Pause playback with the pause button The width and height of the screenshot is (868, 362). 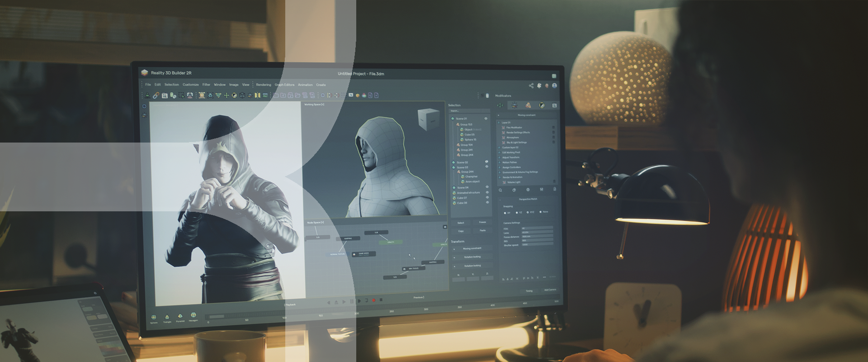tap(352, 301)
